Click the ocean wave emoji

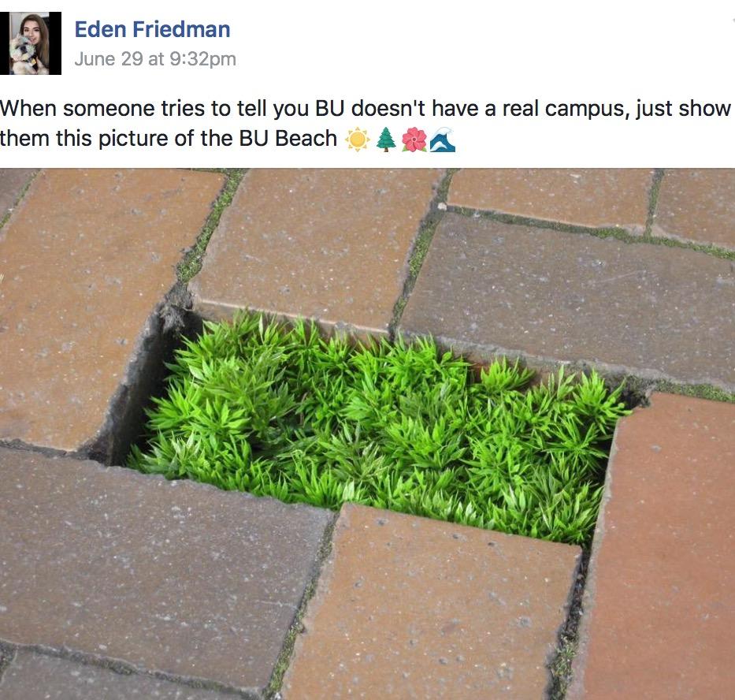click(x=443, y=140)
